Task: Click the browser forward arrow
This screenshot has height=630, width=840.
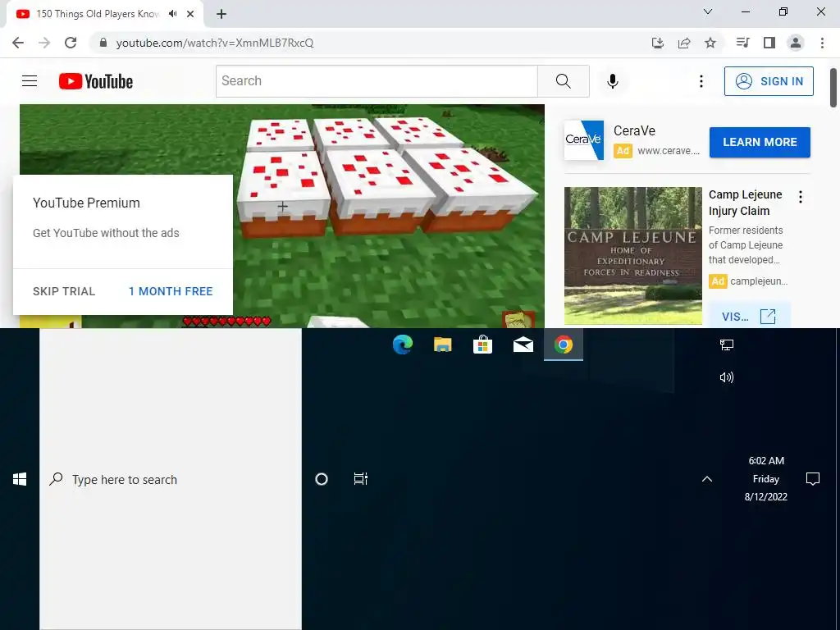Action: click(x=44, y=43)
